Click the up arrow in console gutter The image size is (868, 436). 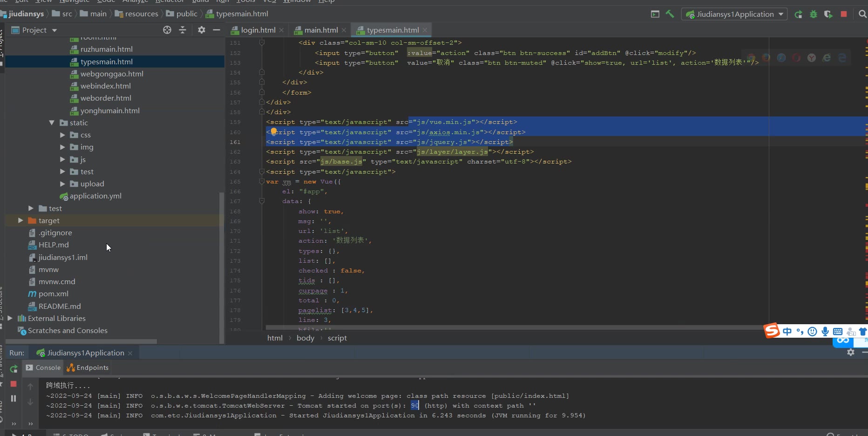tap(30, 387)
